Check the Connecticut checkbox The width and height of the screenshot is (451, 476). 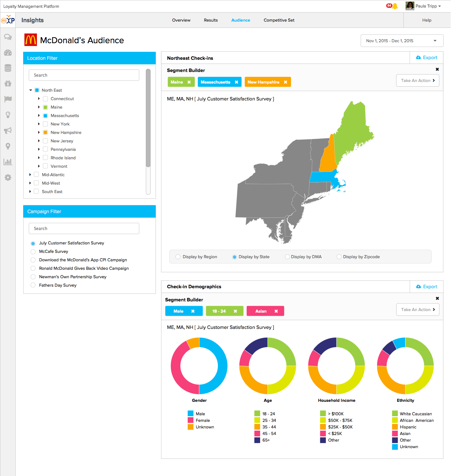point(45,99)
